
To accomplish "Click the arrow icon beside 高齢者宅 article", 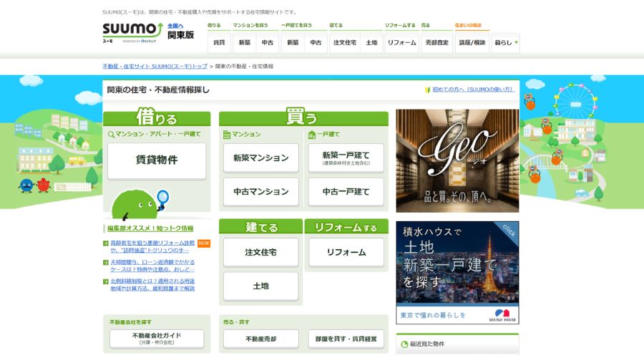I will (106, 243).
